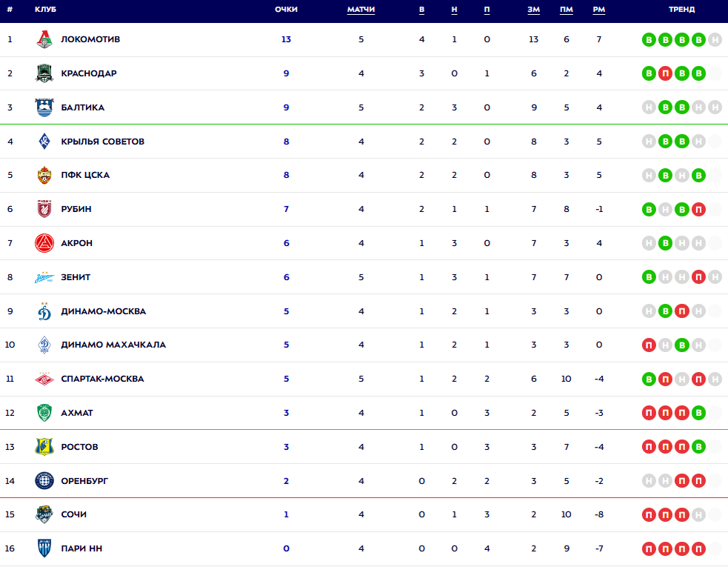This screenshot has height=567, width=728.
Task: Click the Rubin club logo
Action: click(45, 210)
